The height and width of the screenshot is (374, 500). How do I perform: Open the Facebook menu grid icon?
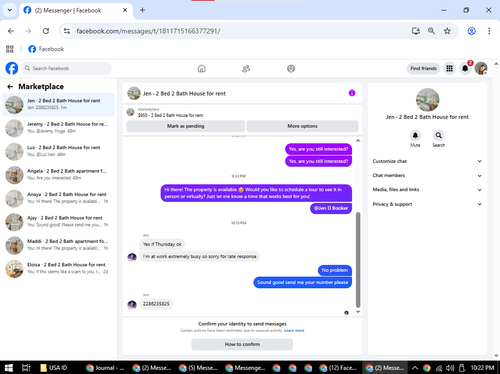pos(450,68)
